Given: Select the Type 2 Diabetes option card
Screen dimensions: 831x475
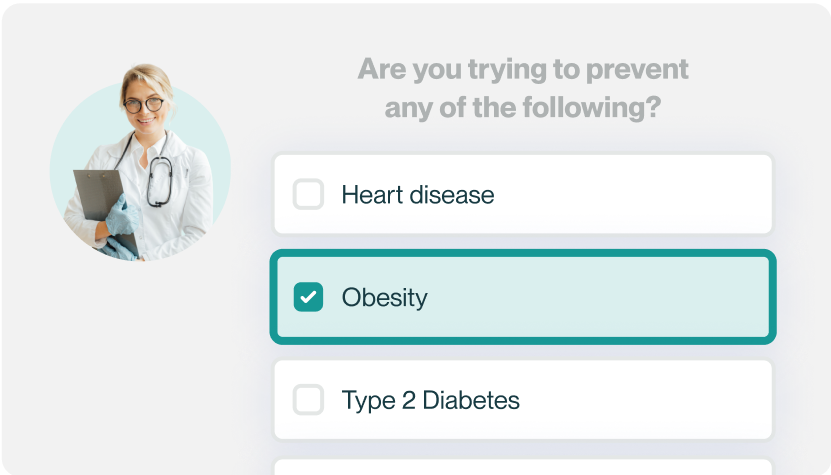Looking at the screenshot, I should tap(600, 401).
